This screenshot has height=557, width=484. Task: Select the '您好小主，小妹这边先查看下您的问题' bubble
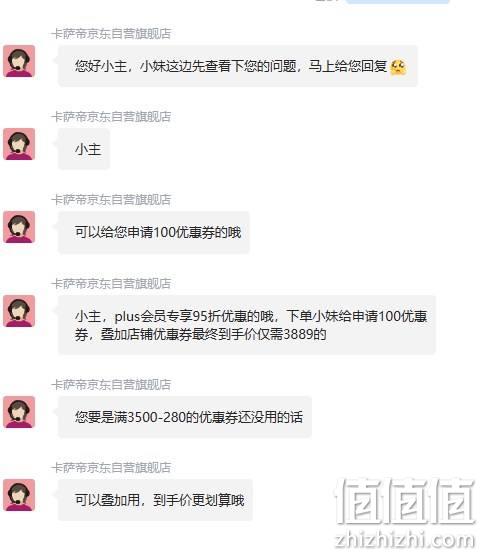coord(238,66)
